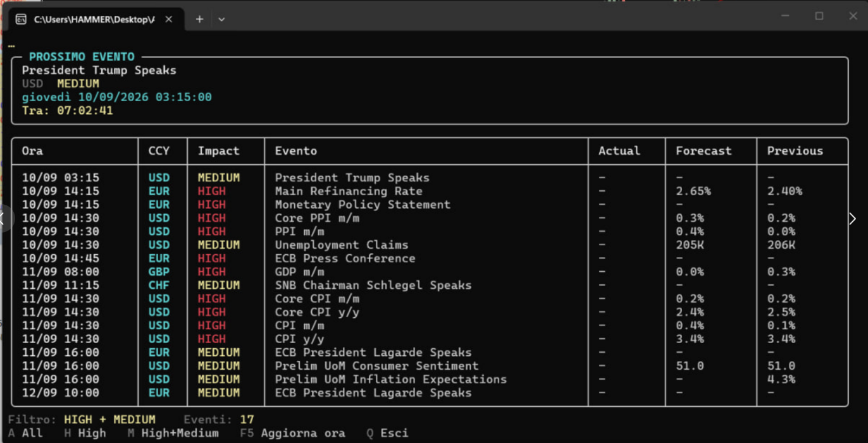Click the 'Core PPI m/m' event
868x443 pixels.
point(317,218)
